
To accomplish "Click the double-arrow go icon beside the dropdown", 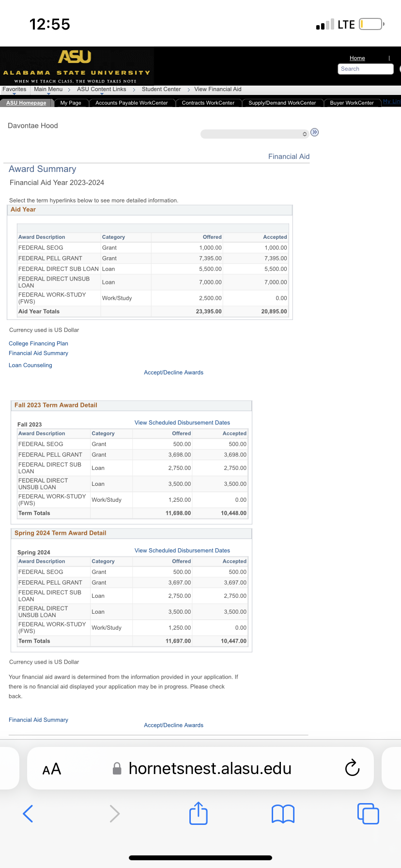I will [315, 132].
